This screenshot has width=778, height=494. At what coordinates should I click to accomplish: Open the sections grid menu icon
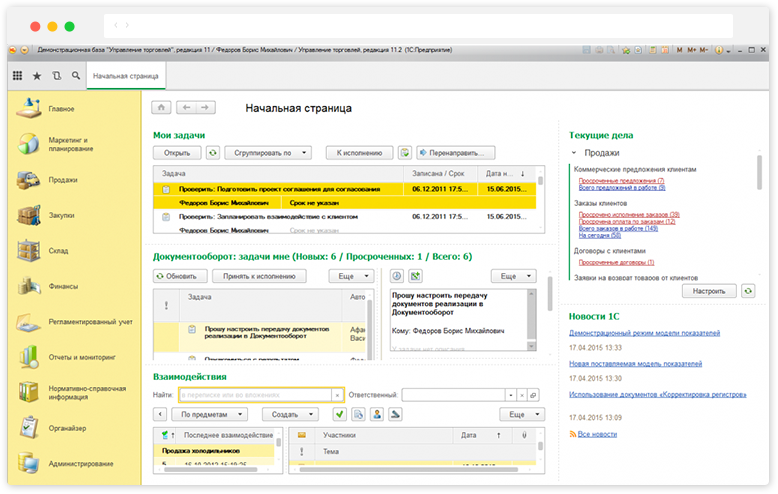(17, 75)
